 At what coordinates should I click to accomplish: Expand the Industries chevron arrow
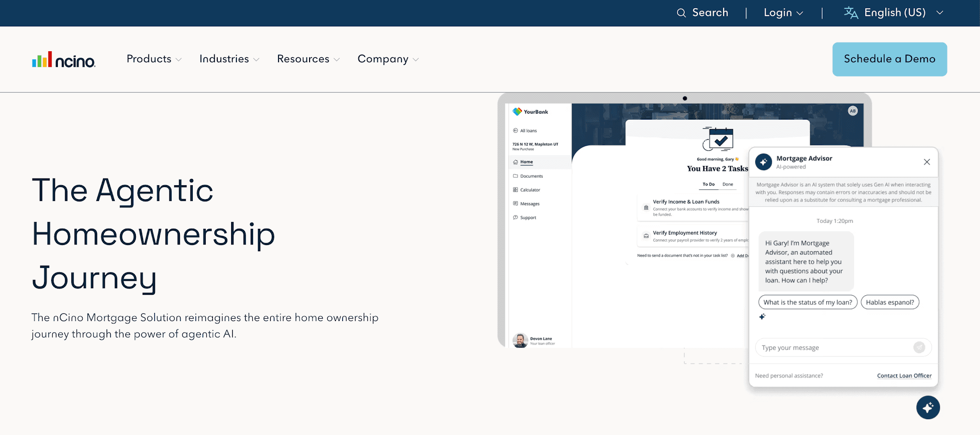(256, 60)
